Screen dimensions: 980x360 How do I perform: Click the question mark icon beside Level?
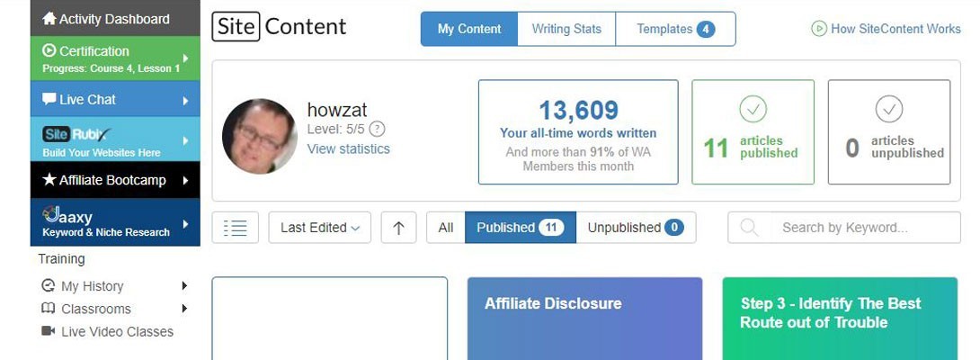click(x=378, y=129)
